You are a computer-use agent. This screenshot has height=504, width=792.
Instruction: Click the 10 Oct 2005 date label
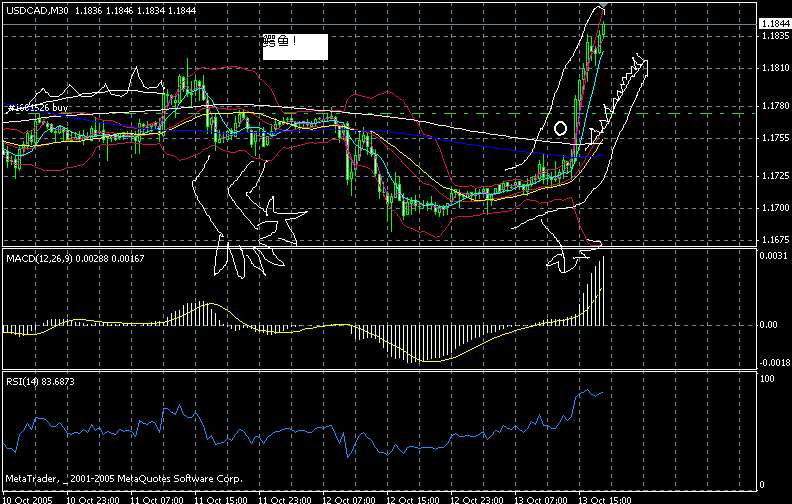(27, 500)
